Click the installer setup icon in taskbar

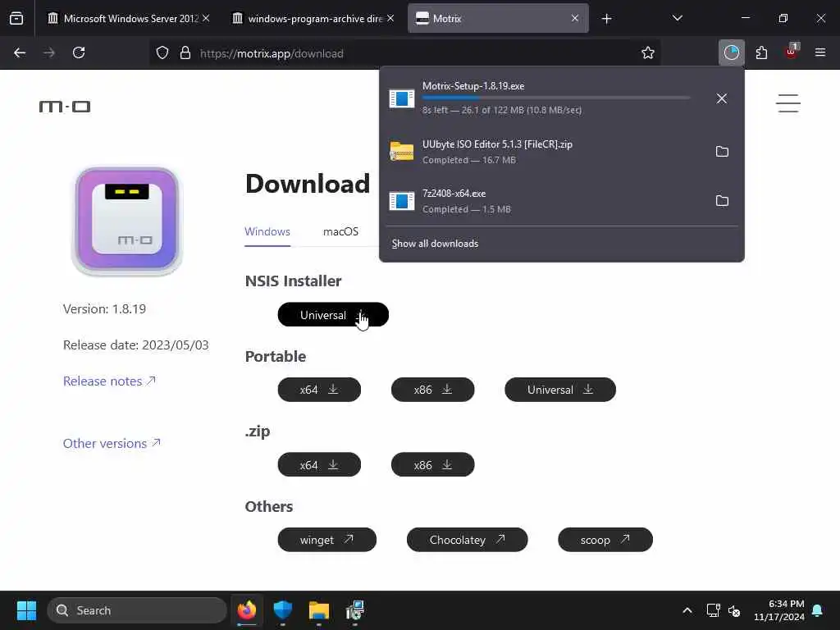pos(354,610)
